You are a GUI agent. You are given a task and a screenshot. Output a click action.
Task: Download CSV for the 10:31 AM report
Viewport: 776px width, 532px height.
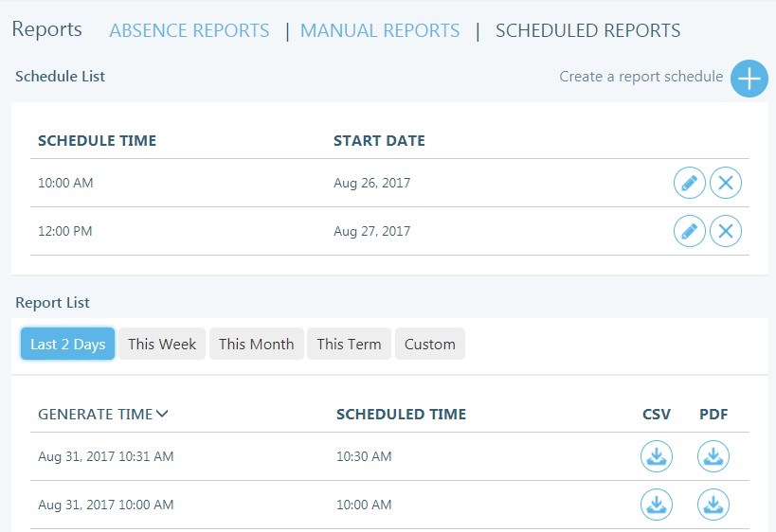pos(656,456)
